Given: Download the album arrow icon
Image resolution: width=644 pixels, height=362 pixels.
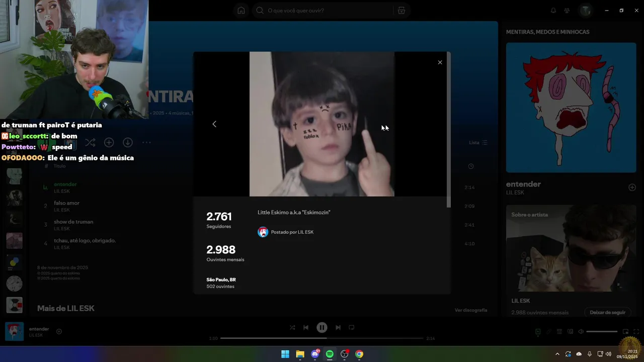Looking at the screenshot, I should pyautogui.click(x=128, y=143).
